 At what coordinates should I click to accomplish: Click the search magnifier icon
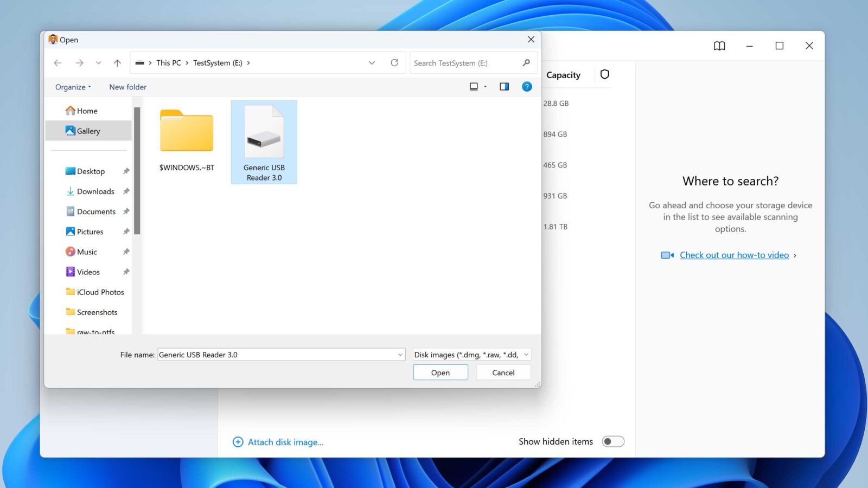(526, 63)
